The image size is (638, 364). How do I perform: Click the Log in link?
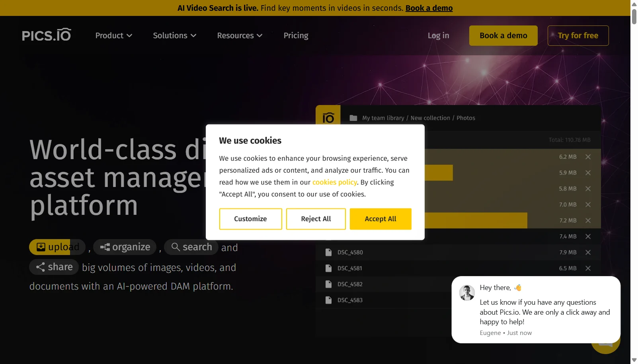(438, 35)
